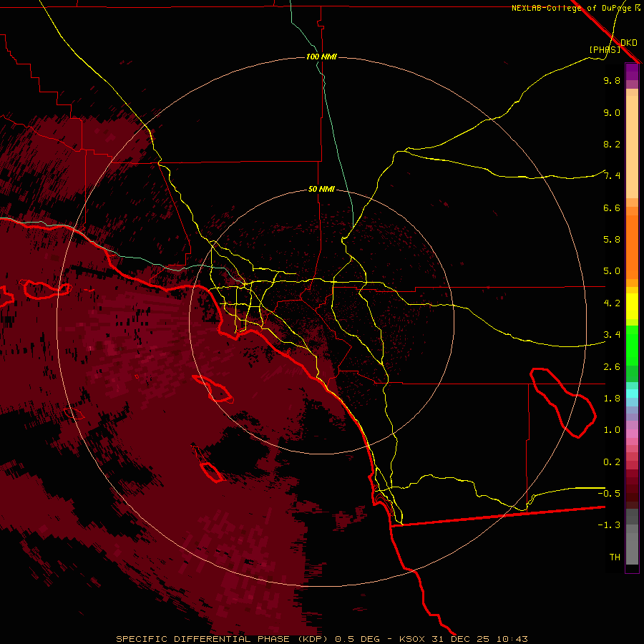644x644 pixels.
Task: Click the KSOX station identifier
Action: pos(413,639)
